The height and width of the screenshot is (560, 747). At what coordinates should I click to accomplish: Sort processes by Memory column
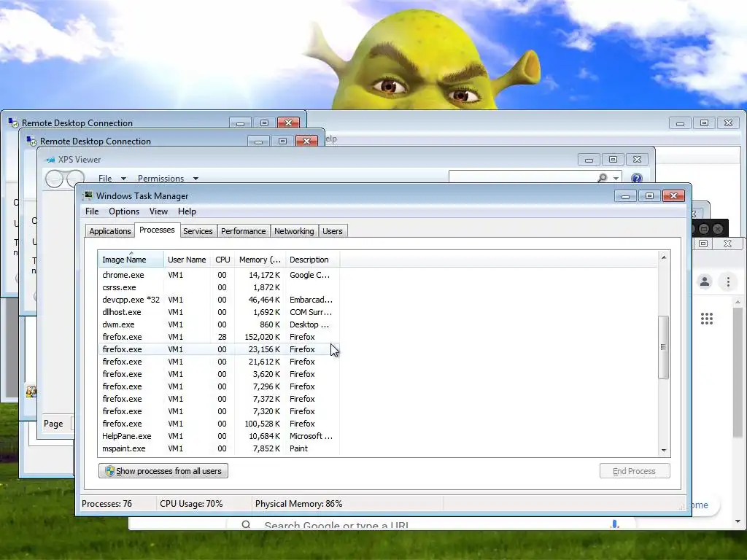tap(260, 260)
